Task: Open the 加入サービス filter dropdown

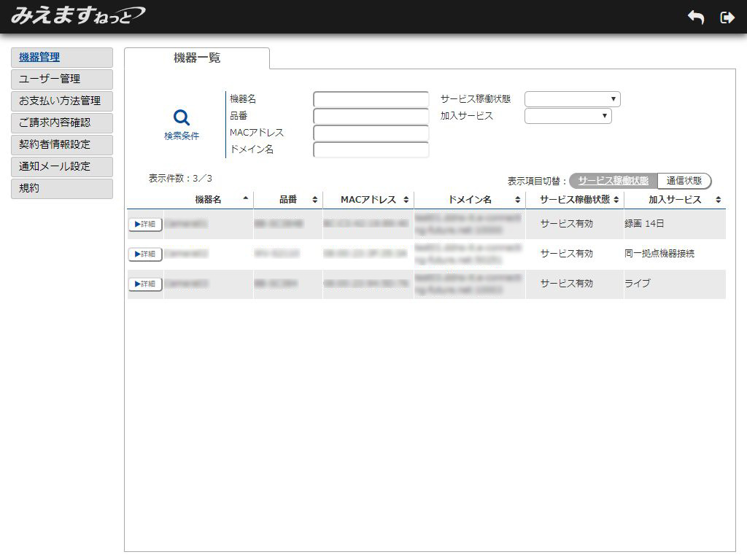Action: (568, 116)
